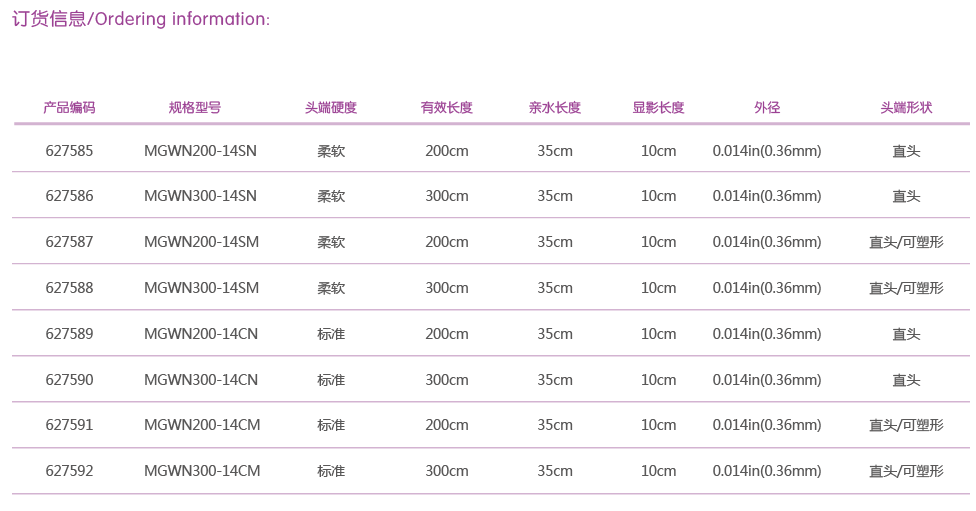
Task: Click the 有效长度 column header
Action: point(446,108)
